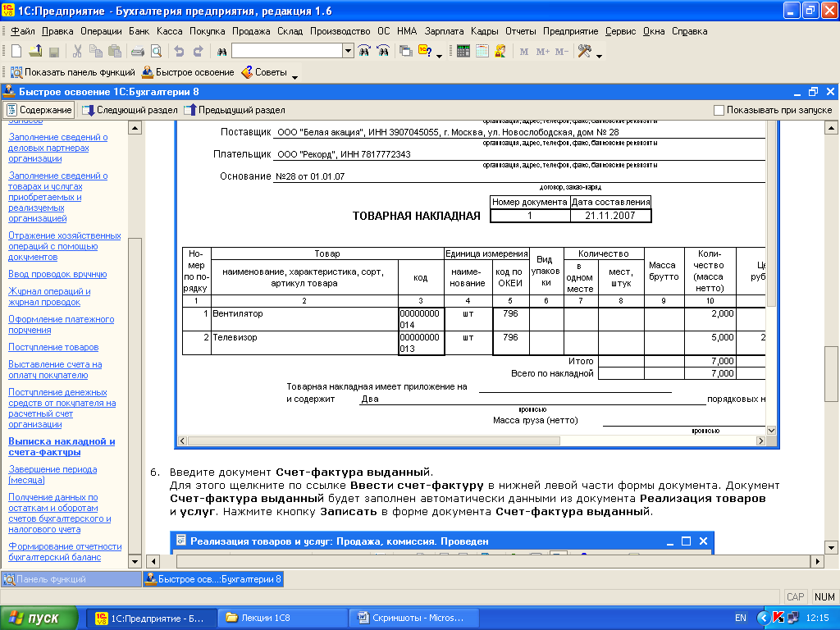Click Показать панель функций button
Image resolution: width=840 pixels, height=630 pixels.
pyautogui.click(x=72, y=72)
